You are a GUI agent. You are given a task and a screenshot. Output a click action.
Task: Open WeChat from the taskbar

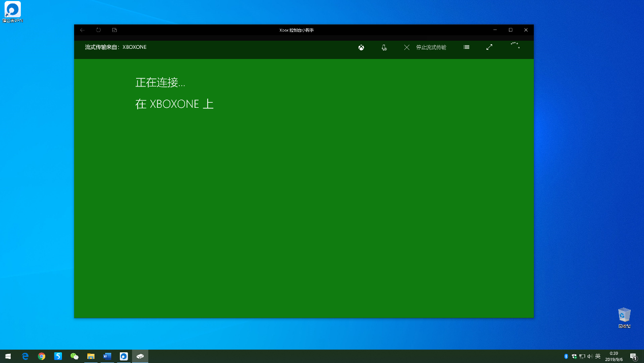[74, 356]
